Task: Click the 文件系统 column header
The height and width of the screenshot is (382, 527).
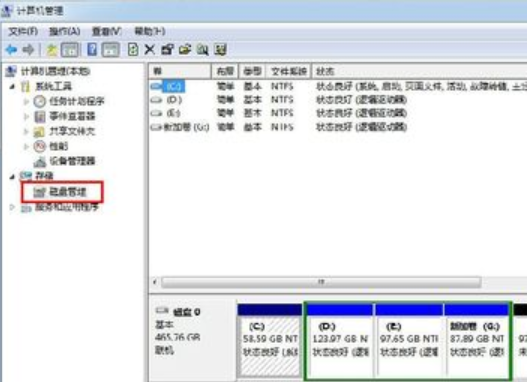Action: tap(288, 71)
